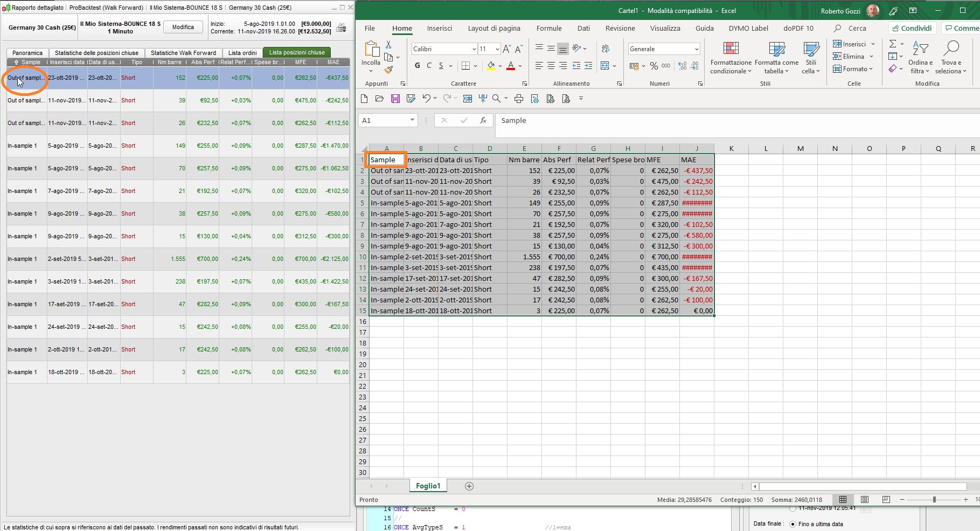Viewport: 980px width, 531px height.
Task: Click the AutoSum sigma icon
Action: 893,44
